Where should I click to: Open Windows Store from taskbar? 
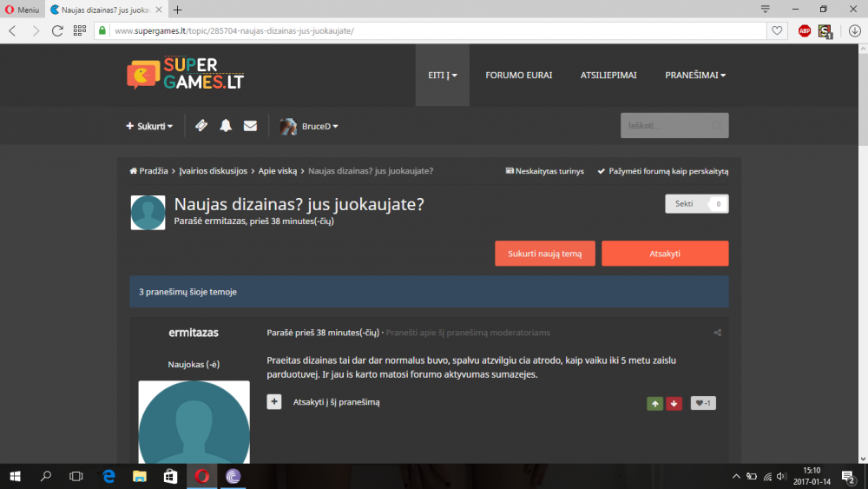pos(170,476)
